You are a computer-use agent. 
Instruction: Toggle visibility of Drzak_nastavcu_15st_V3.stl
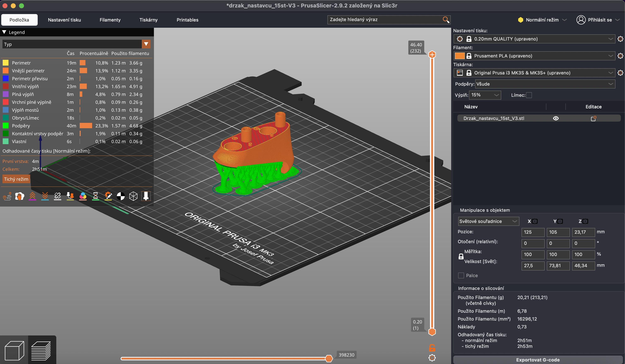tap(555, 119)
